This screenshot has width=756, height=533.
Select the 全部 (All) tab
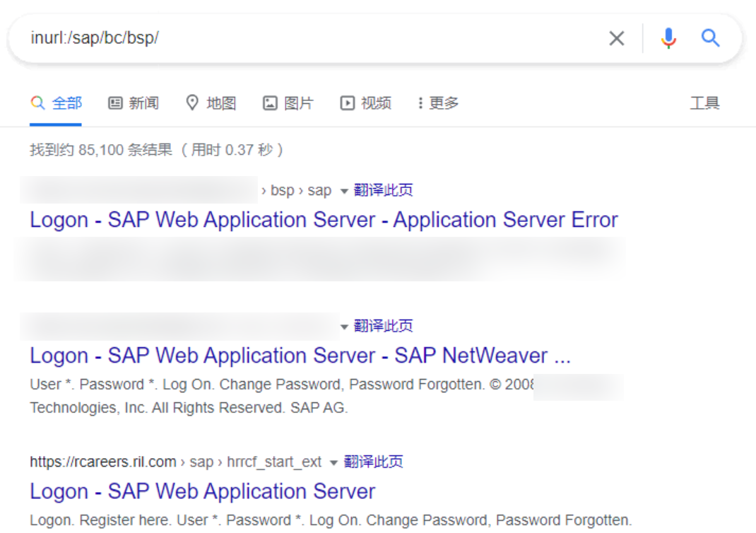[x=56, y=102]
